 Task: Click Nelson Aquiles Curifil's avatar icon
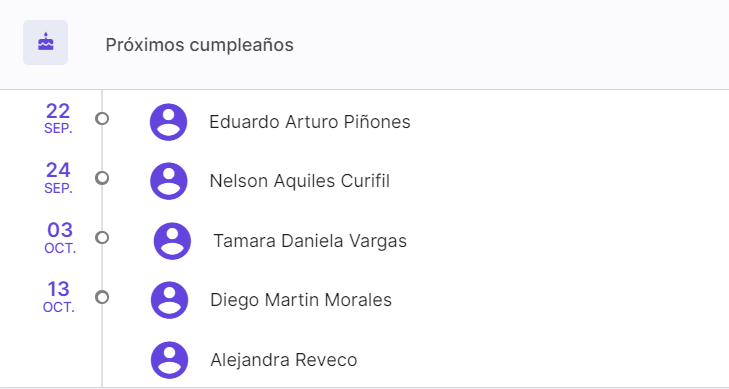(x=169, y=181)
